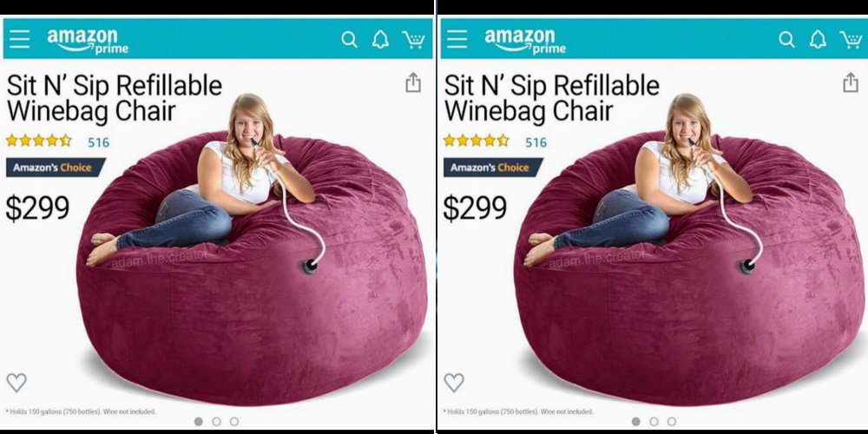Image resolution: width=868 pixels, height=434 pixels.
Task: Select first image dot in right carousel
Action: click(x=636, y=422)
